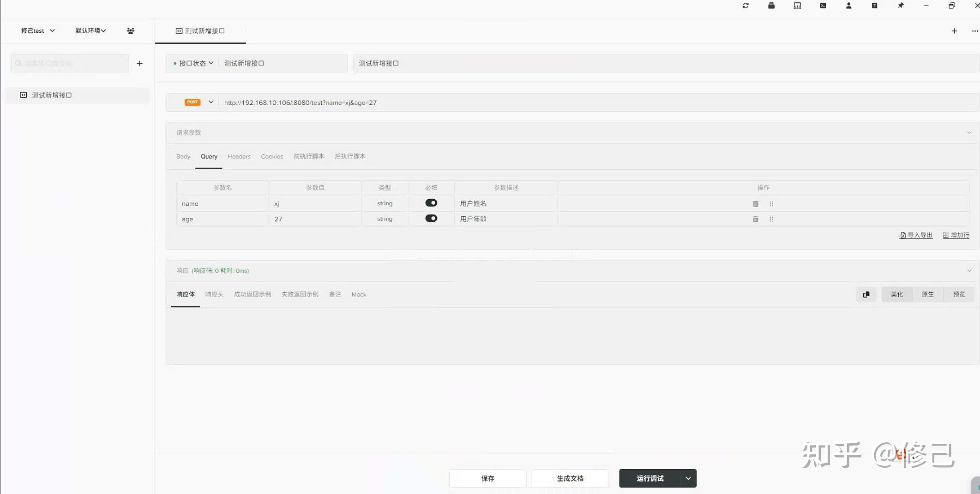Expand the 修己test project dropdown
980x494 pixels.
[x=37, y=30]
